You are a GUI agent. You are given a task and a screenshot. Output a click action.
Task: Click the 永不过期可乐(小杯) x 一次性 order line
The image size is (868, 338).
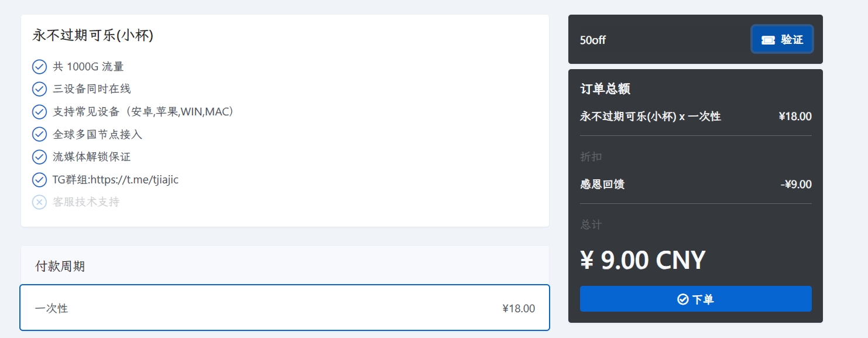[650, 117]
